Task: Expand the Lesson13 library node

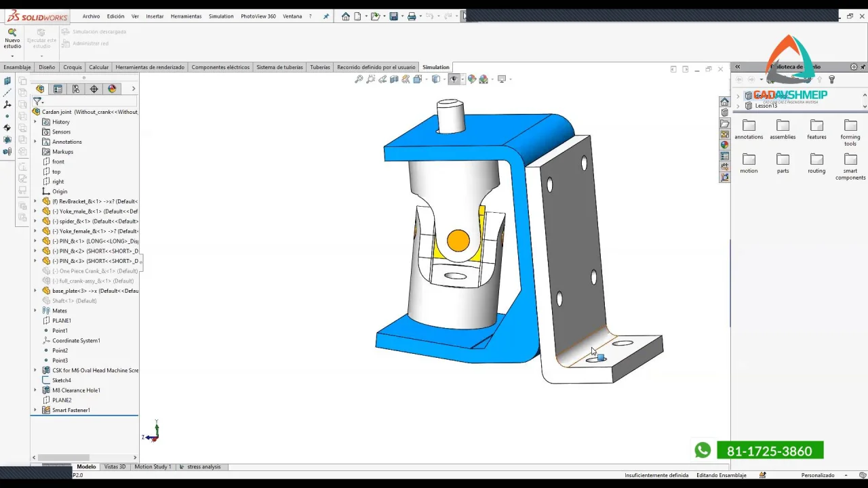Action: [738, 106]
